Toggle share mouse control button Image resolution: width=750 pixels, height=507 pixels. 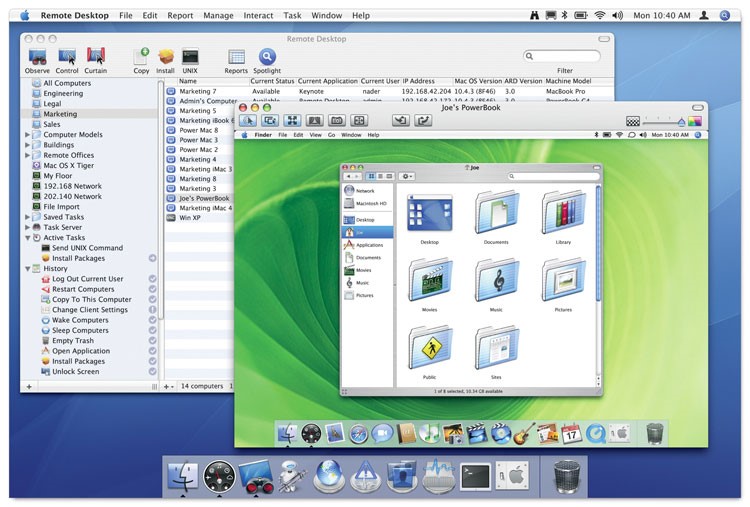[270, 121]
